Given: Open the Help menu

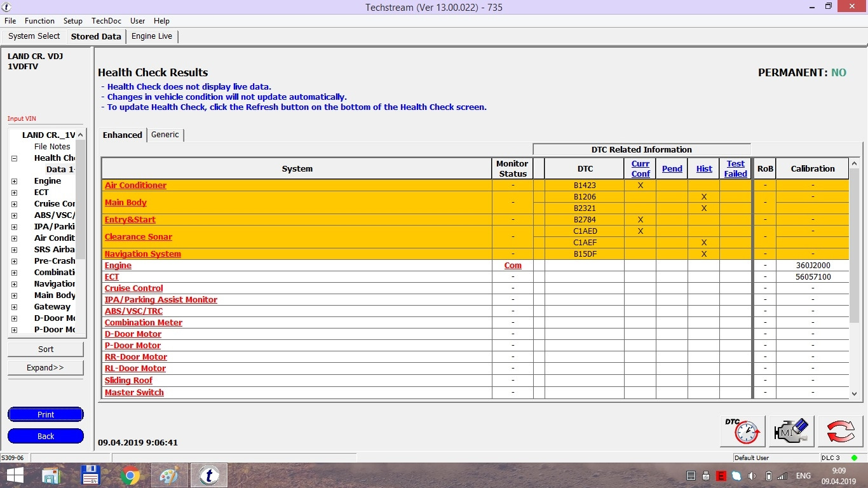Looking at the screenshot, I should [161, 21].
